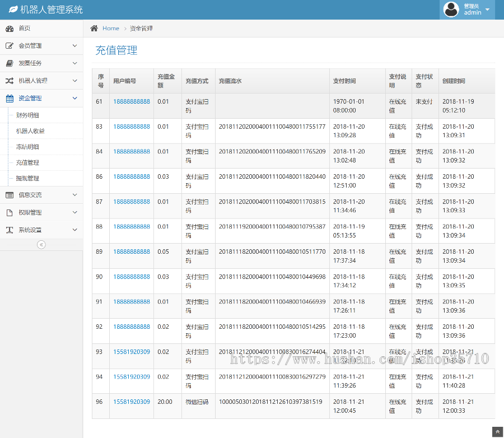Open user 18888888888 in row 92
Image resolution: width=504 pixels, height=438 pixels.
point(132,327)
